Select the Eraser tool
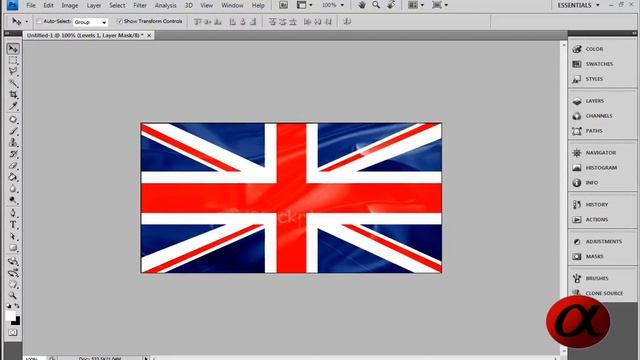The width and height of the screenshot is (640, 360). click(x=13, y=165)
